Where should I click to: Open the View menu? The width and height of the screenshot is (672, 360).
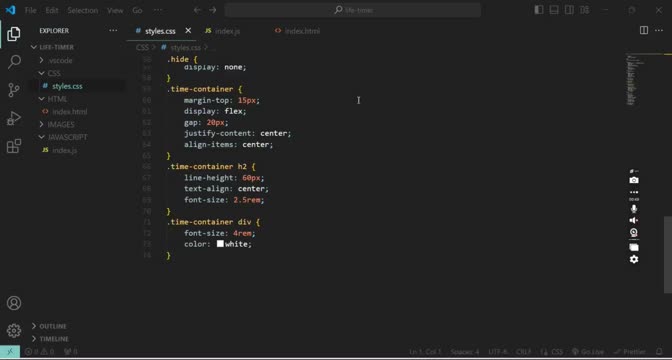coord(115,10)
